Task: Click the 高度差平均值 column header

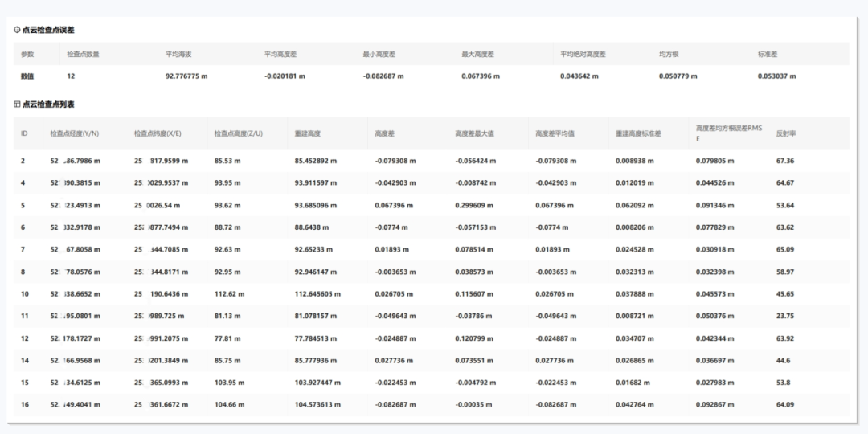Action: pyautogui.click(x=555, y=133)
